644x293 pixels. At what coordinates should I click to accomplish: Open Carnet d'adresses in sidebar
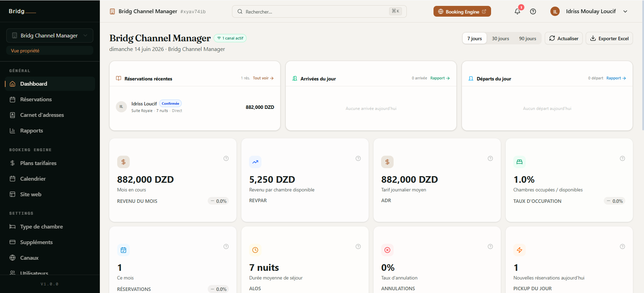pos(50,115)
